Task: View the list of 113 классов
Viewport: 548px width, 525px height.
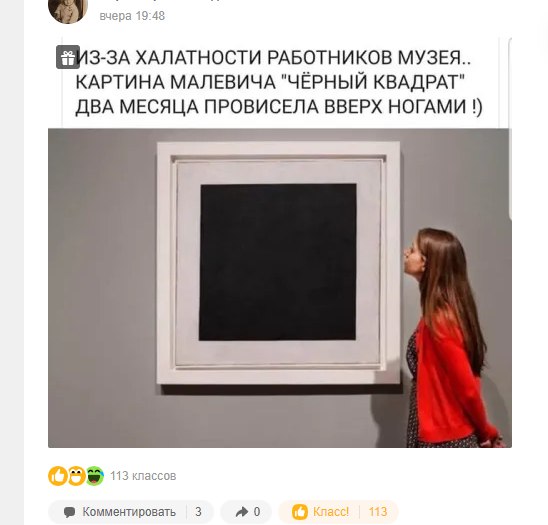Action: point(143,476)
